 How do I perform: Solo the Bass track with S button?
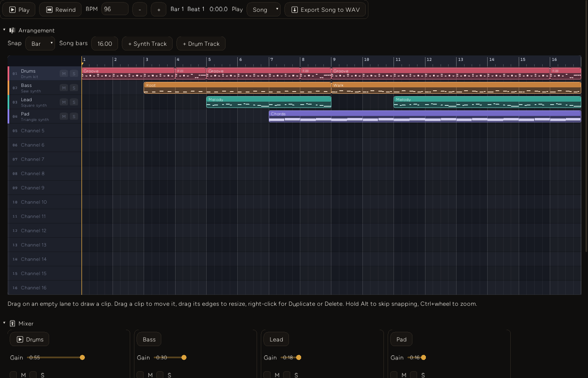pyautogui.click(x=74, y=88)
